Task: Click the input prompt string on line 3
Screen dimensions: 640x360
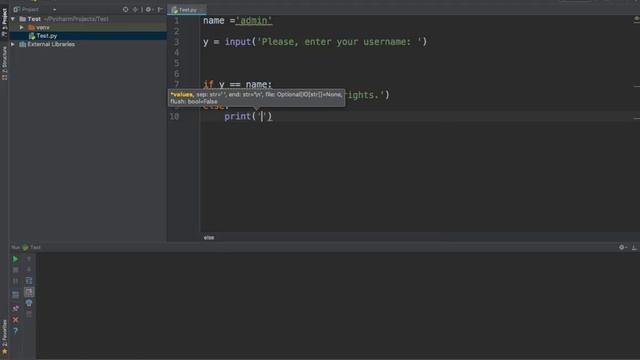Action: tap(340, 42)
